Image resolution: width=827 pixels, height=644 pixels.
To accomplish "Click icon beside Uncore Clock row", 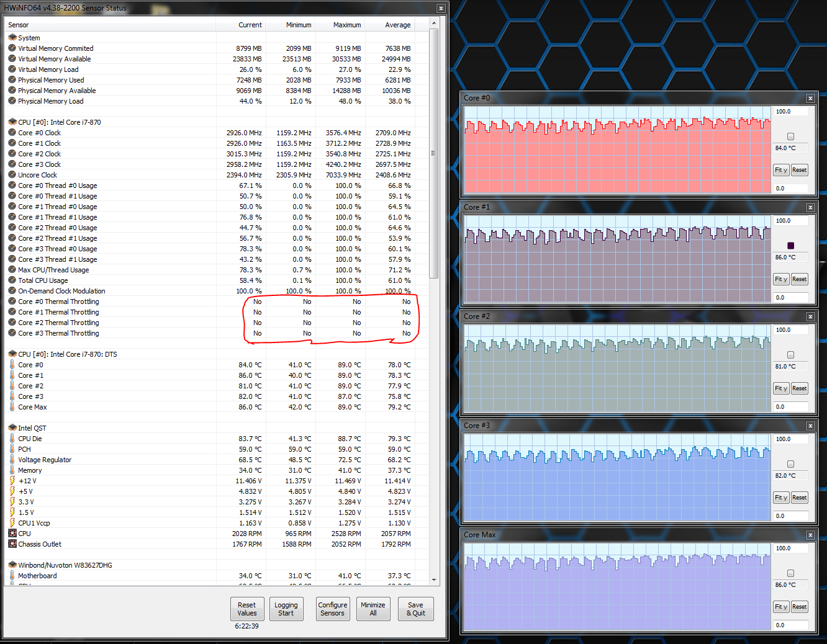I will [x=12, y=175].
